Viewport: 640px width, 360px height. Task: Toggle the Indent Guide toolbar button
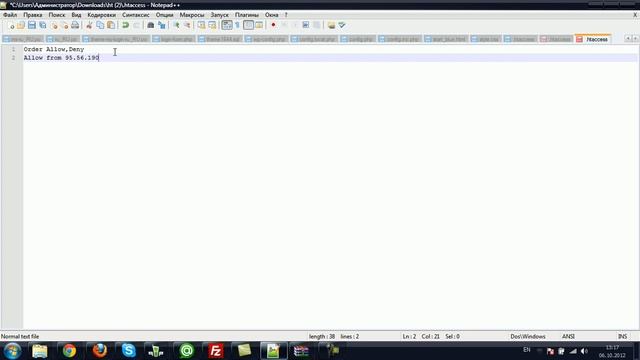(x=248, y=25)
